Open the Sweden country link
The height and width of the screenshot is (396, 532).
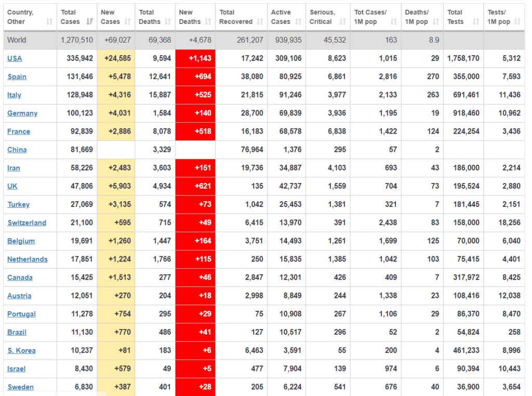coord(20,387)
